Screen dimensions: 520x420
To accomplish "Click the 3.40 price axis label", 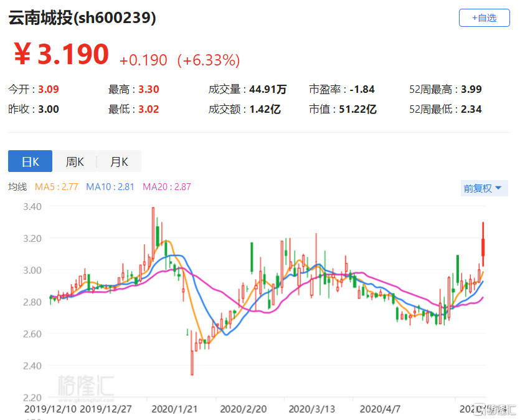I will [x=32, y=207].
